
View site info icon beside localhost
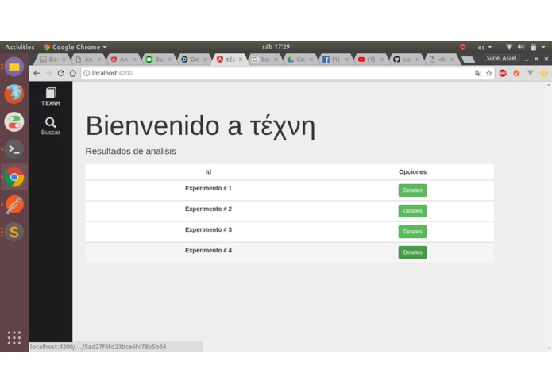pyautogui.click(x=87, y=73)
